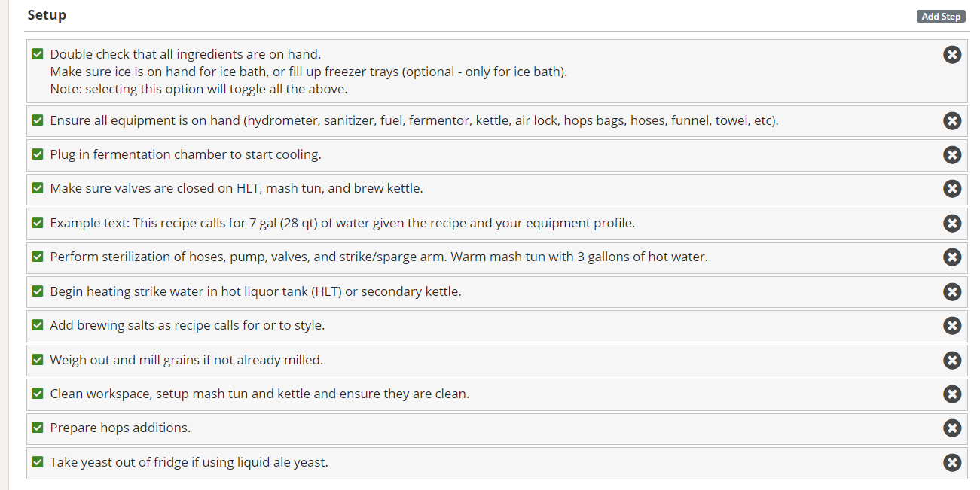Click the Add Step button

(x=941, y=17)
